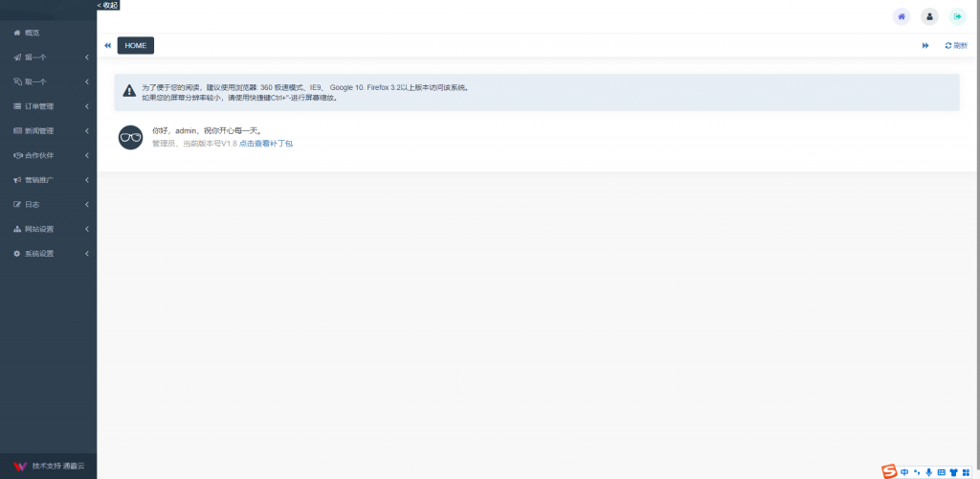Click the Sogou microphone voice input icon
The height and width of the screenshot is (479, 980).
(x=928, y=471)
